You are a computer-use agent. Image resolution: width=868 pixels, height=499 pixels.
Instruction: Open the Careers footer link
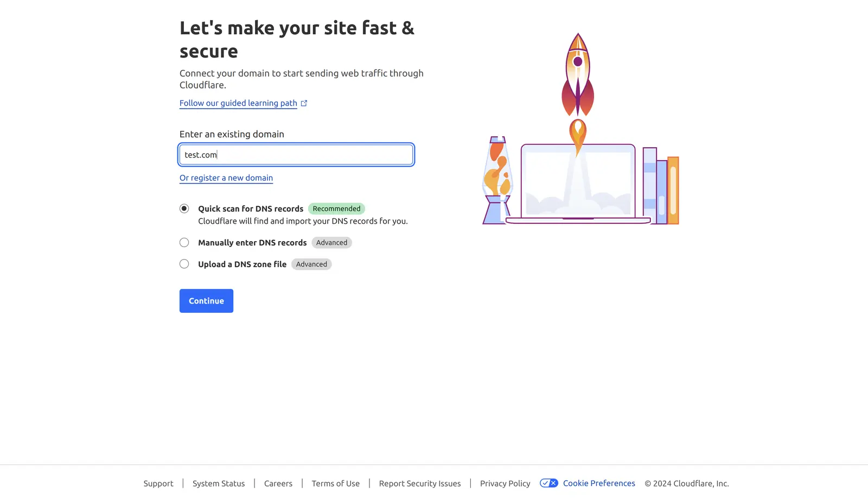click(278, 483)
